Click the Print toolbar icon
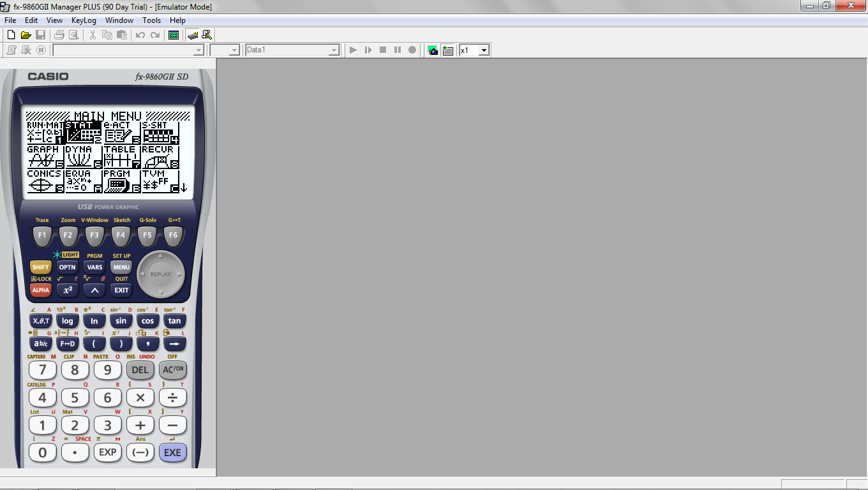The image size is (868, 490). [59, 35]
